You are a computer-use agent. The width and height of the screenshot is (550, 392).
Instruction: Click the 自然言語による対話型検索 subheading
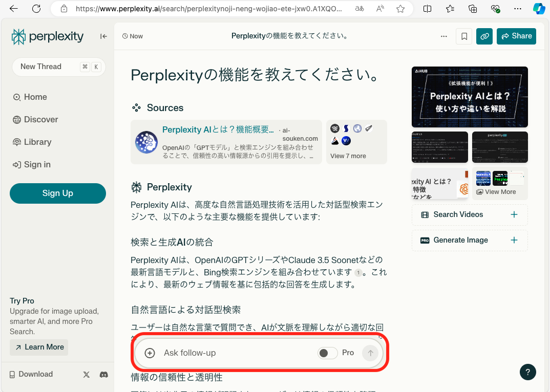coord(185,310)
